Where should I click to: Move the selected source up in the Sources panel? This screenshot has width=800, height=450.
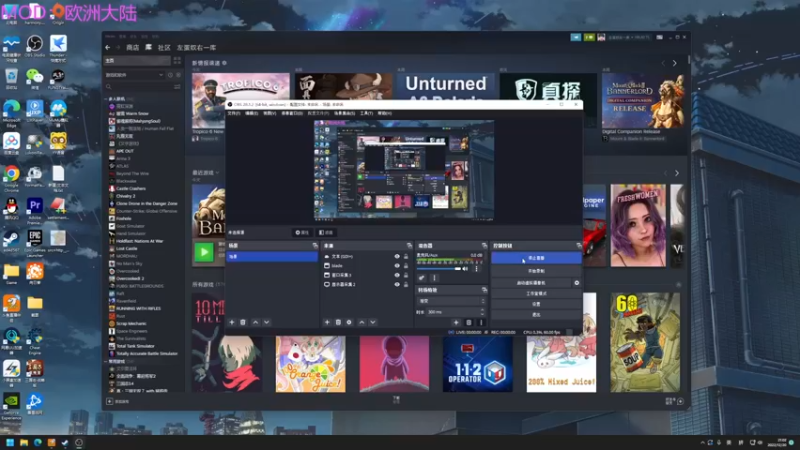pos(362,322)
